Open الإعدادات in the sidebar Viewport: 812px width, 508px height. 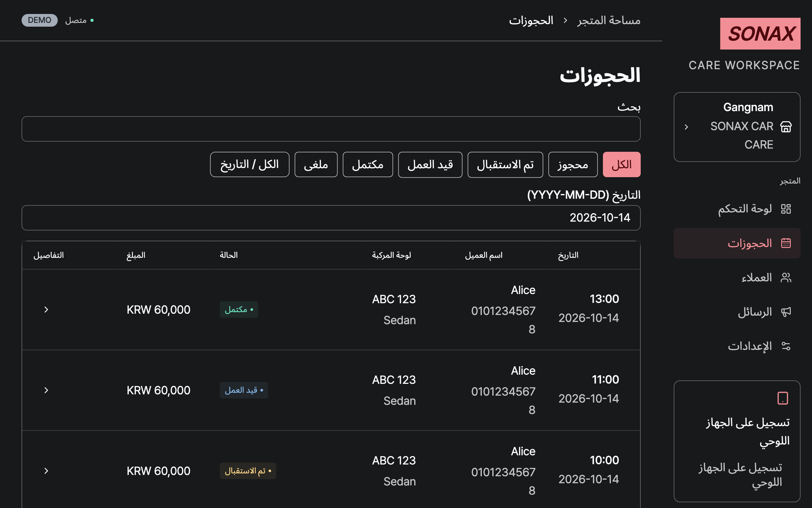737,346
